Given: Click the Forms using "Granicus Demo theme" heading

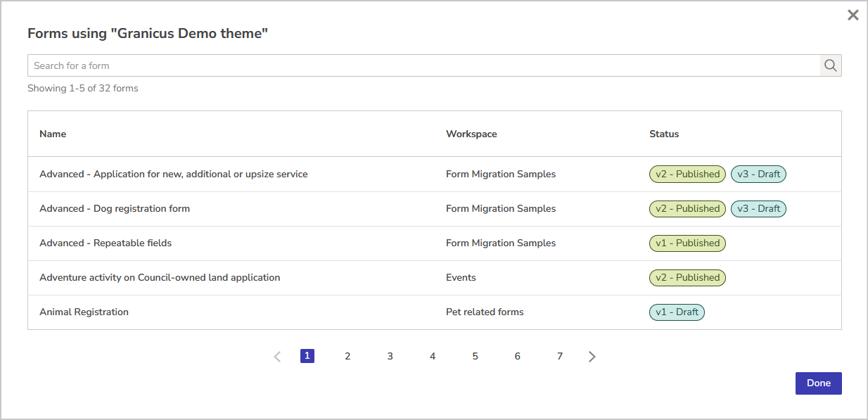Looking at the screenshot, I should pos(148,33).
